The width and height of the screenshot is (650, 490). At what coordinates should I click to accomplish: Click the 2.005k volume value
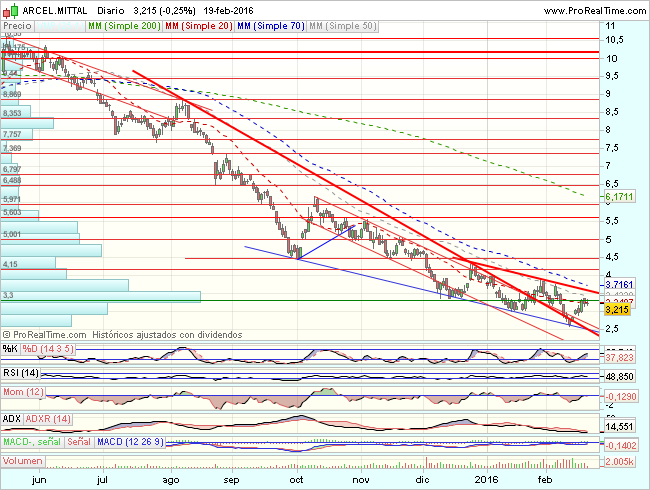(619, 462)
